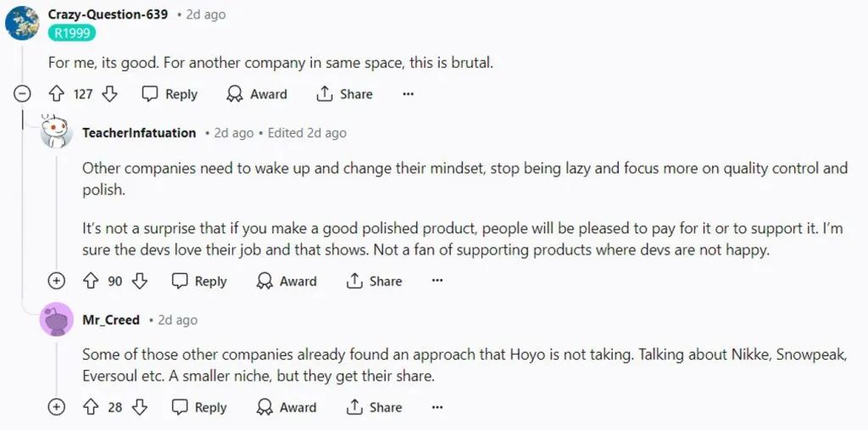Open TeacherInfatuation's avatar profile
Viewport: 868px width, 430px height.
(x=57, y=132)
